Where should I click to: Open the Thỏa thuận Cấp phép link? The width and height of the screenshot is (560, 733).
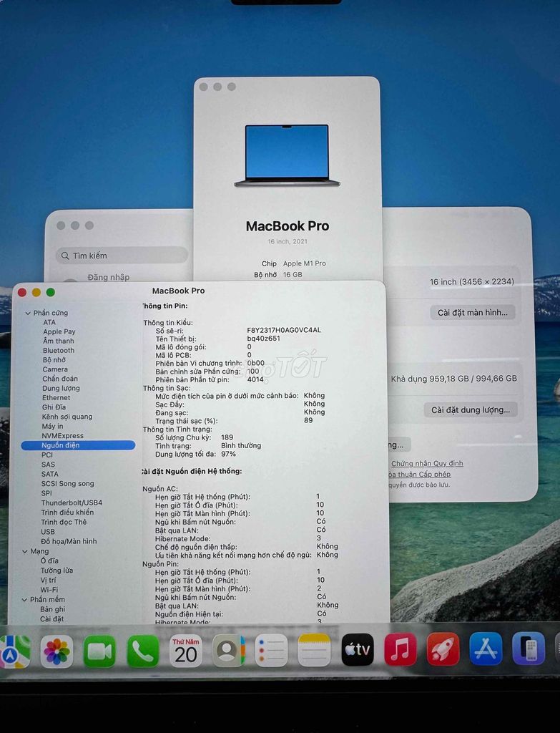(419, 474)
